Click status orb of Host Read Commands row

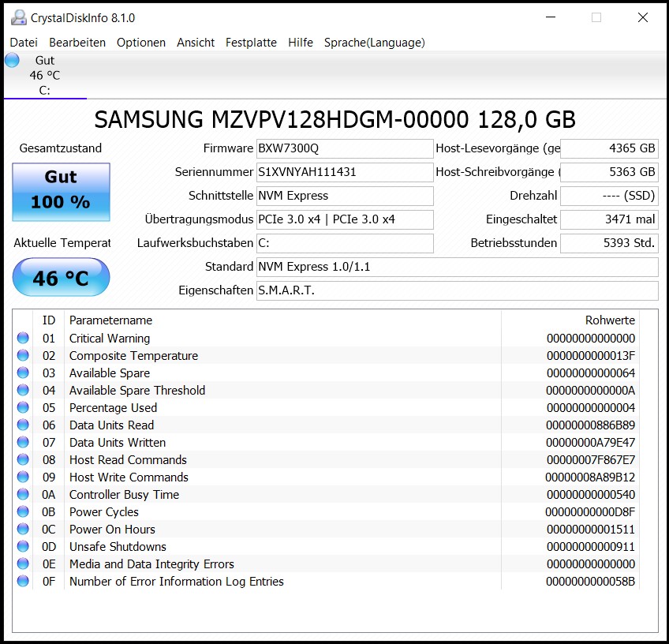tap(23, 459)
